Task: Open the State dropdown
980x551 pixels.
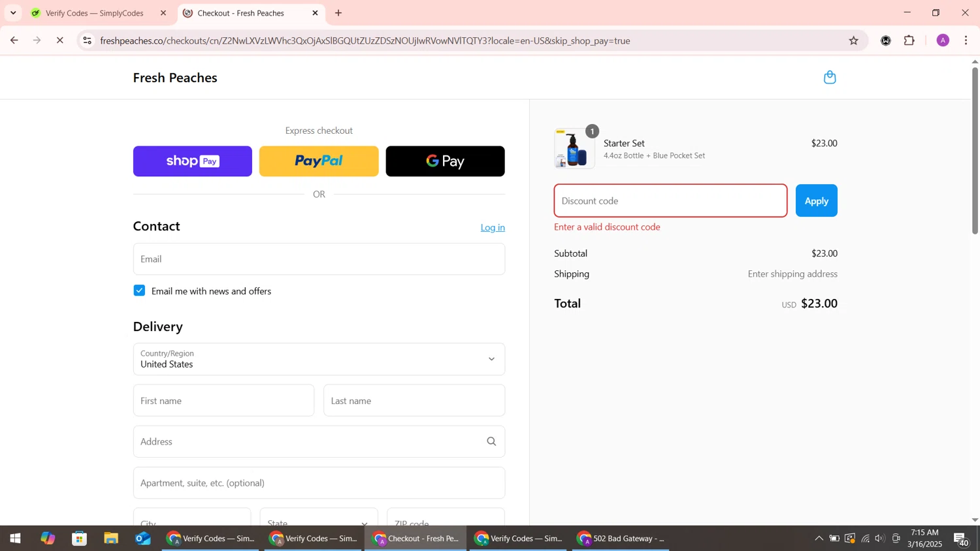Action: coord(319,517)
